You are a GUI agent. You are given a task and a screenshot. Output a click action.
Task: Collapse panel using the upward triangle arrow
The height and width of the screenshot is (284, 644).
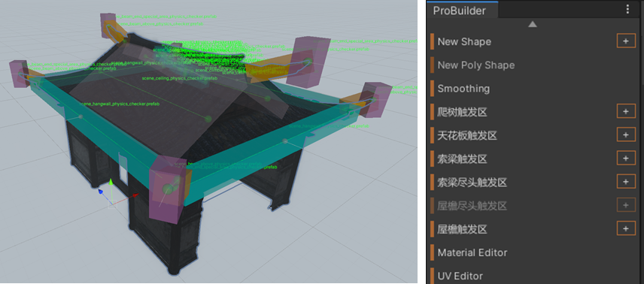point(533,25)
